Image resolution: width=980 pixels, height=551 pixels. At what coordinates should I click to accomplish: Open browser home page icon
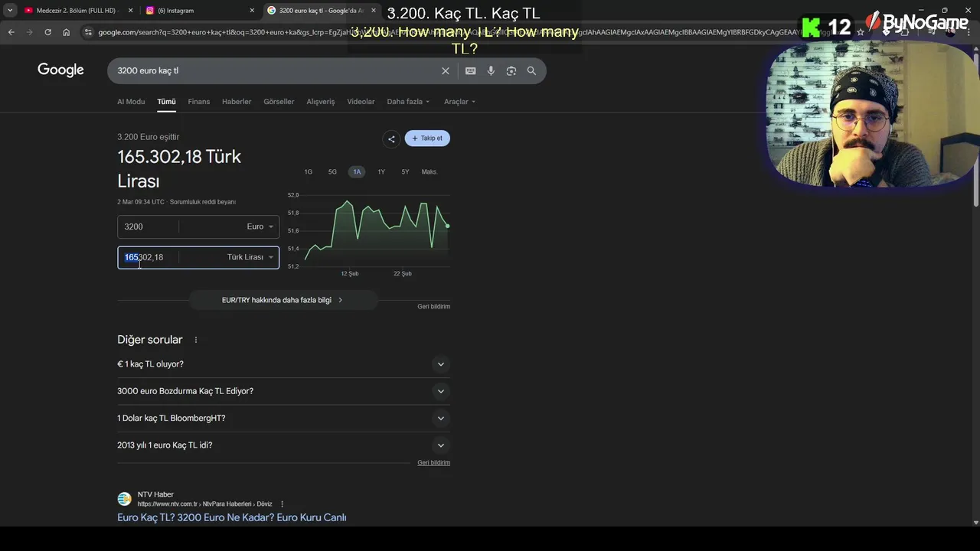coord(66,32)
